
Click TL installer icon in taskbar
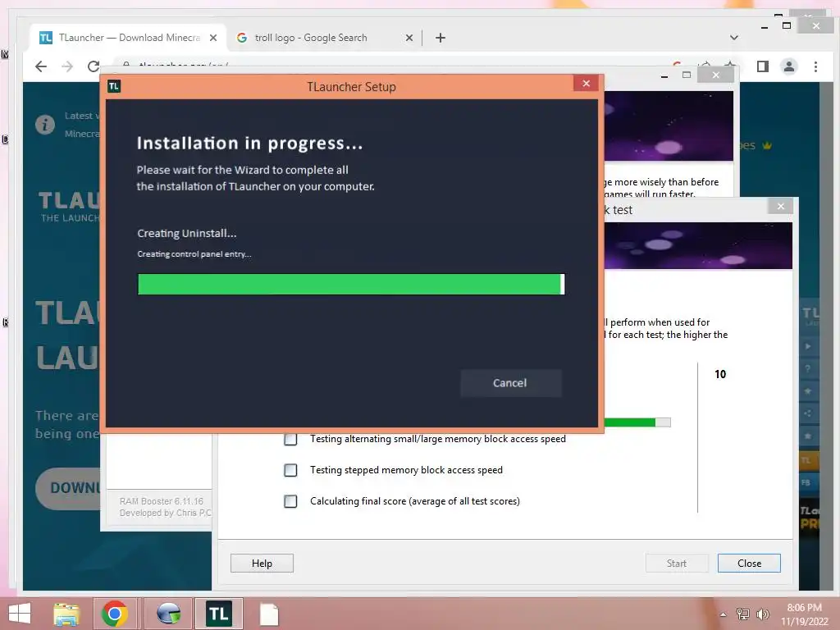218,614
